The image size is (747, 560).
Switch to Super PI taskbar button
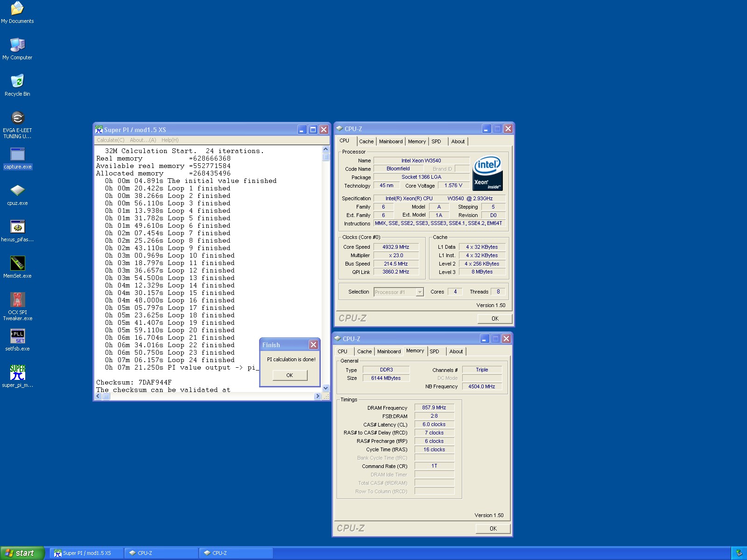[87, 553]
